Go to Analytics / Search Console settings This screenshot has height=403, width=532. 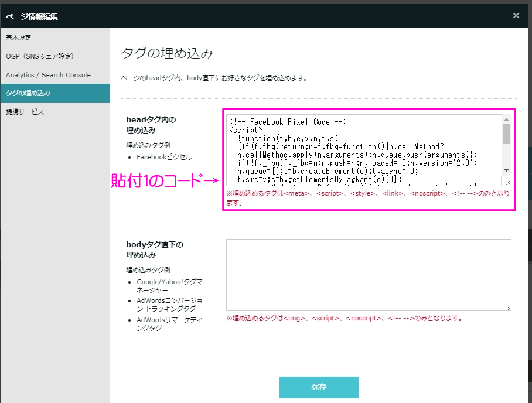coord(48,75)
